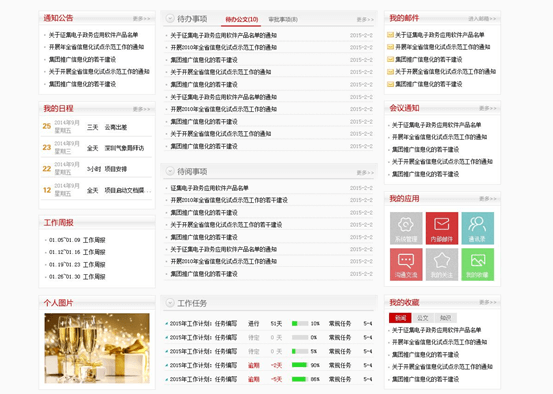The width and height of the screenshot is (553, 394).
Task: Open 待阅事项 item 开展2010年全省信息化试点示范工作的若干建设
Action: pyautogui.click(x=229, y=200)
